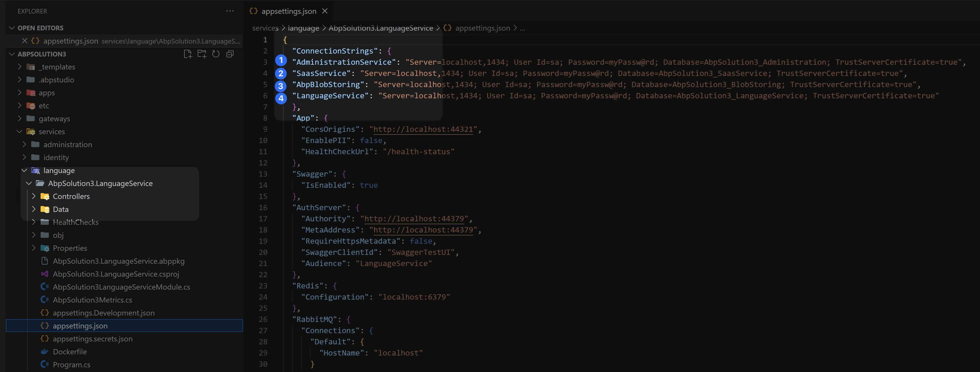Collapse the OPEN EDITORS section
Image resolution: width=980 pixels, height=372 pixels.
tap(12, 28)
